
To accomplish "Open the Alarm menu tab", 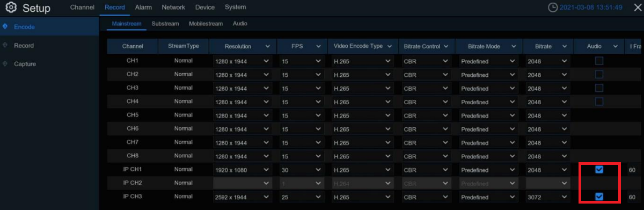I will coord(143,8).
